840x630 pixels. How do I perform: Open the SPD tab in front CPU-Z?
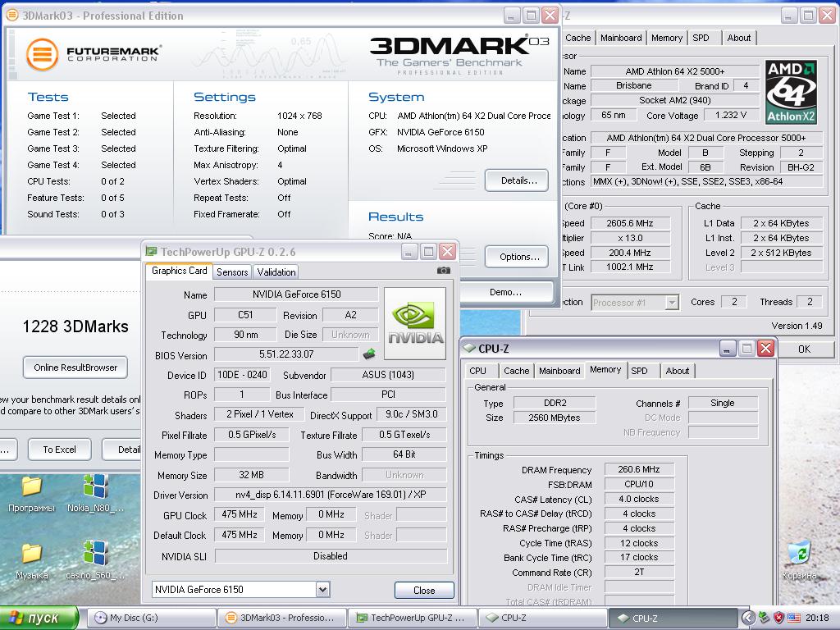point(639,371)
